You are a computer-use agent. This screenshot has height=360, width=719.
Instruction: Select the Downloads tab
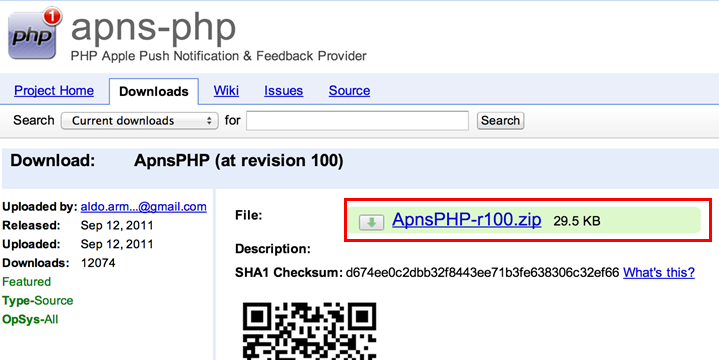coord(154,91)
